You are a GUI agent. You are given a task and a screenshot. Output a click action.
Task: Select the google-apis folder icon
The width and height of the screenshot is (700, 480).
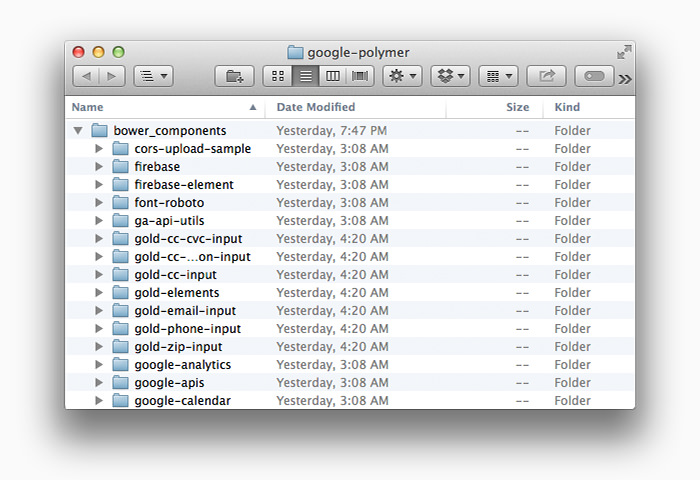pyautogui.click(x=120, y=382)
